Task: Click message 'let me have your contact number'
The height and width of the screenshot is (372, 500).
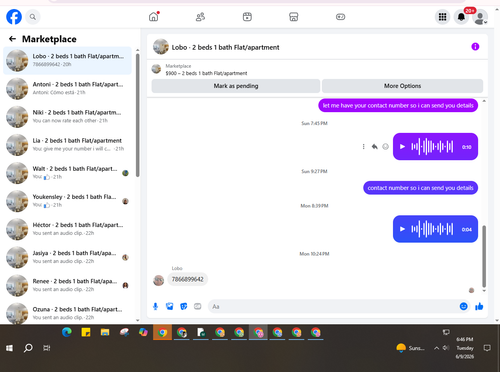Action: (398, 105)
